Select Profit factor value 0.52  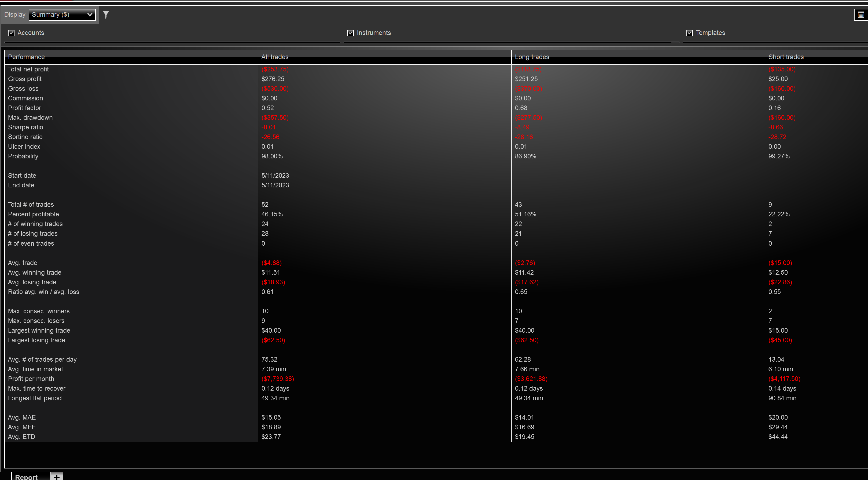267,108
